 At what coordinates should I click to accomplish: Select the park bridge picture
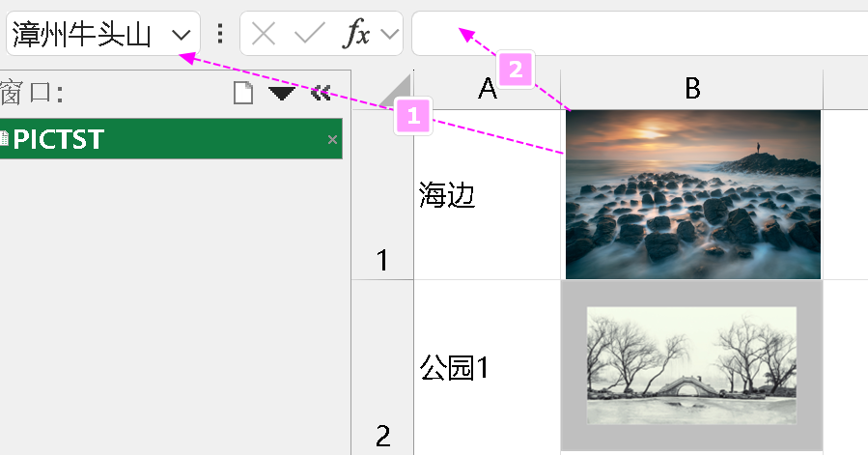tap(692, 366)
